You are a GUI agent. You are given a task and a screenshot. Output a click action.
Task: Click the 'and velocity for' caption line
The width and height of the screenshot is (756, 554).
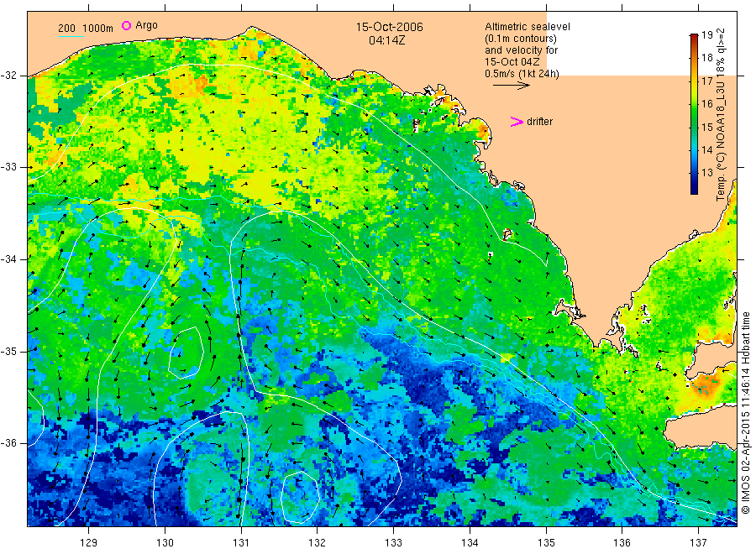(521, 50)
